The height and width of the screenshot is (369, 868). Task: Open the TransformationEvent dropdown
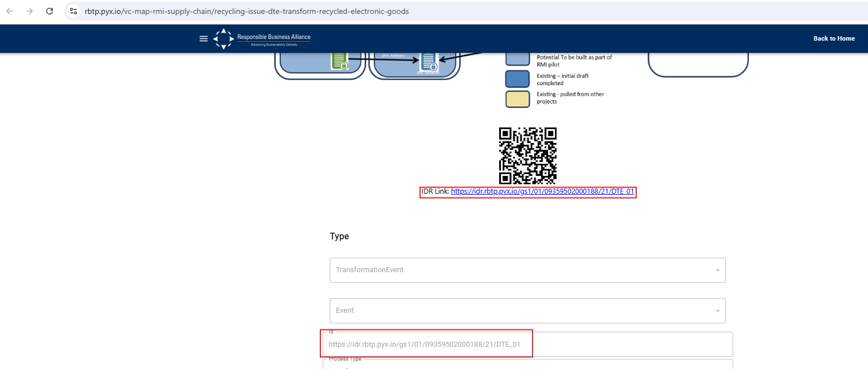(x=528, y=270)
